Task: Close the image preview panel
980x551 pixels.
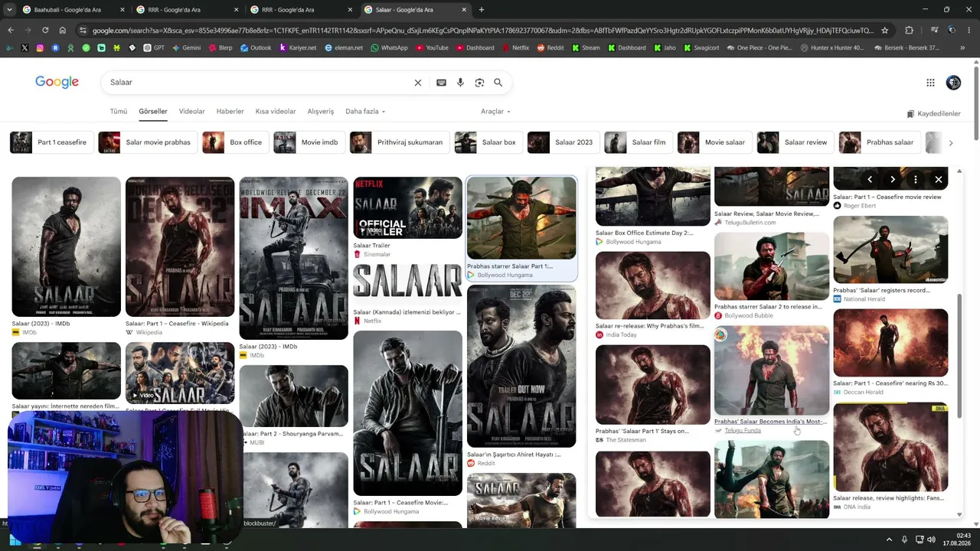Action: coord(939,179)
